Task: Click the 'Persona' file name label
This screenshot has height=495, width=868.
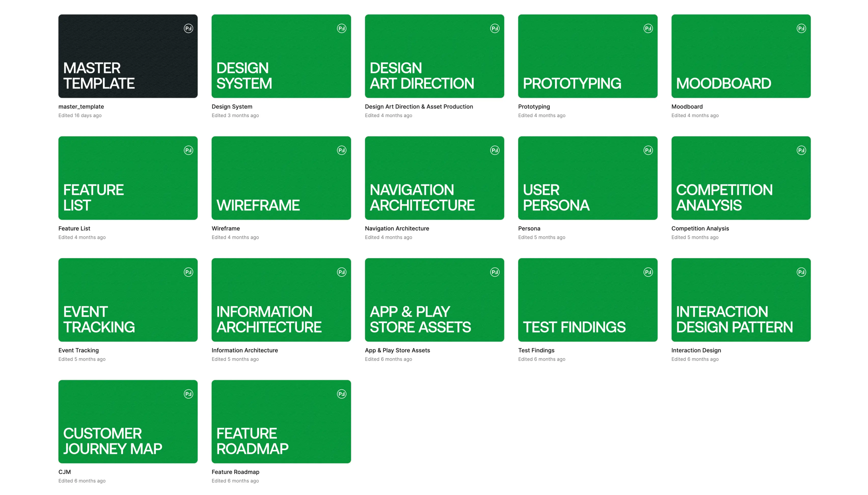Action: click(x=529, y=228)
